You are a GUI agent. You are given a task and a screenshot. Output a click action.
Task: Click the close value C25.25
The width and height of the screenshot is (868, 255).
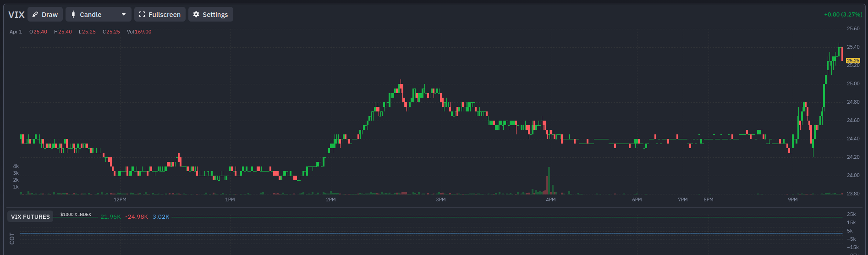click(x=111, y=32)
